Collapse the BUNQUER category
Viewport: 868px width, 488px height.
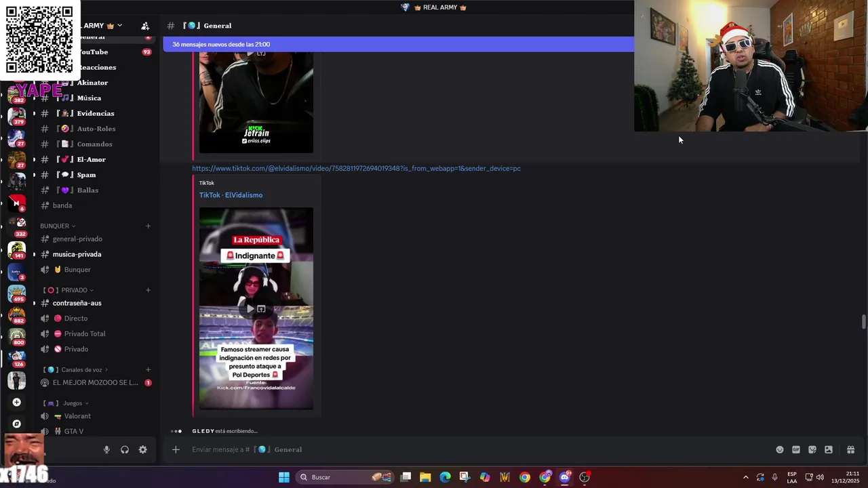point(58,226)
